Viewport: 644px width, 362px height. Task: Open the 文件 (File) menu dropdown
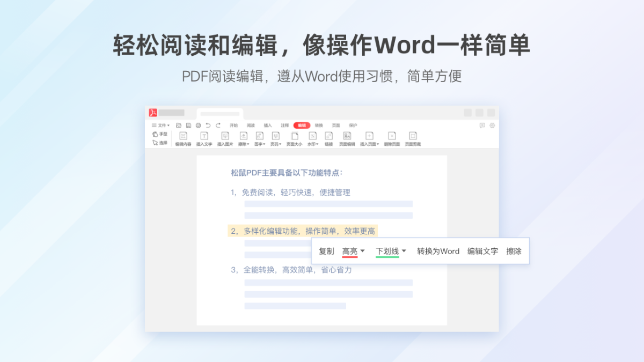coord(161,125)
